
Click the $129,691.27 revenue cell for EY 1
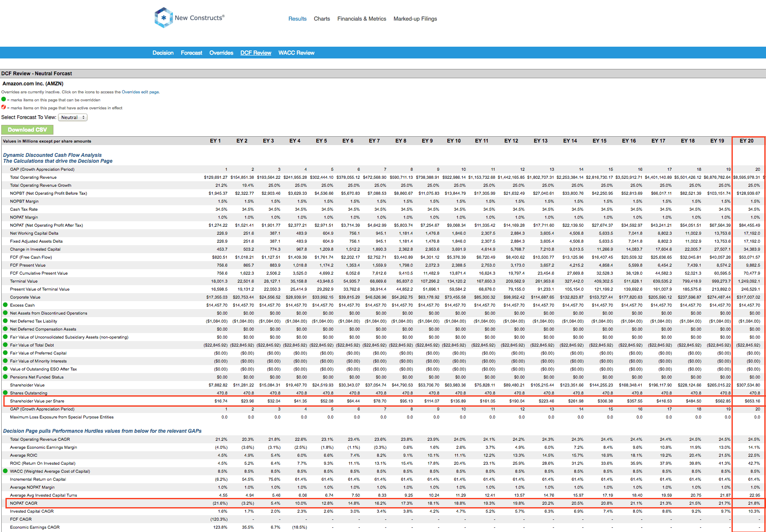point(216,177)
